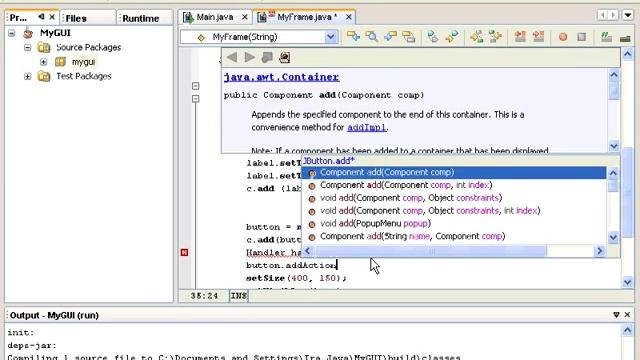Close the Output - MyGUI (run) panel
The width and height of the screenshot is (640, 360).
tap(627, 315)
